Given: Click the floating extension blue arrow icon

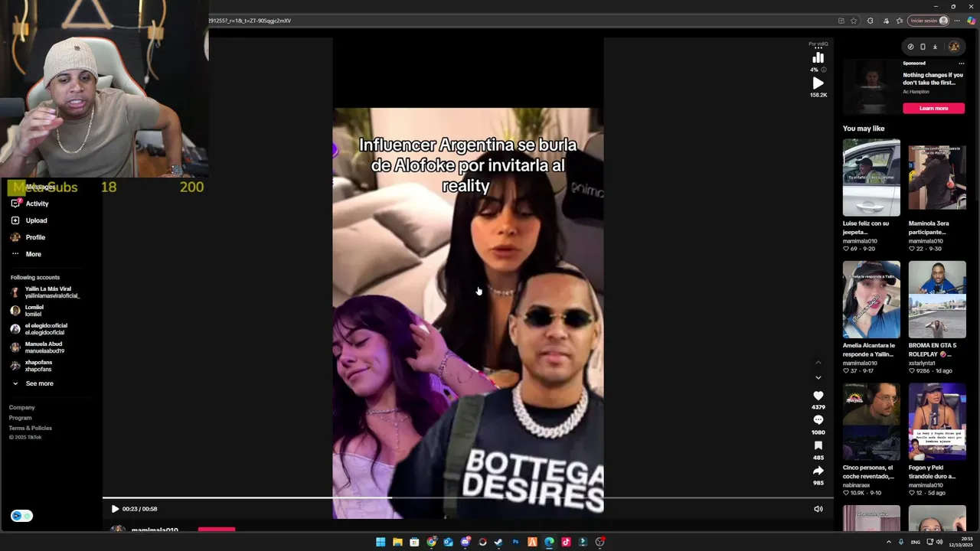Looking at the screenshot, I should click(x=17, y=516).
